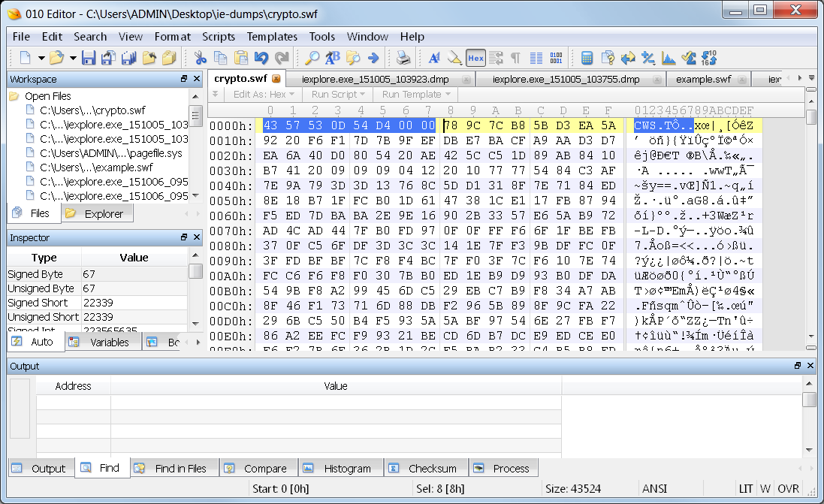This screenshot has height=504, width=824.
Task: Click the Find in Files toolbar icon
Action: [x=353, y=58]
